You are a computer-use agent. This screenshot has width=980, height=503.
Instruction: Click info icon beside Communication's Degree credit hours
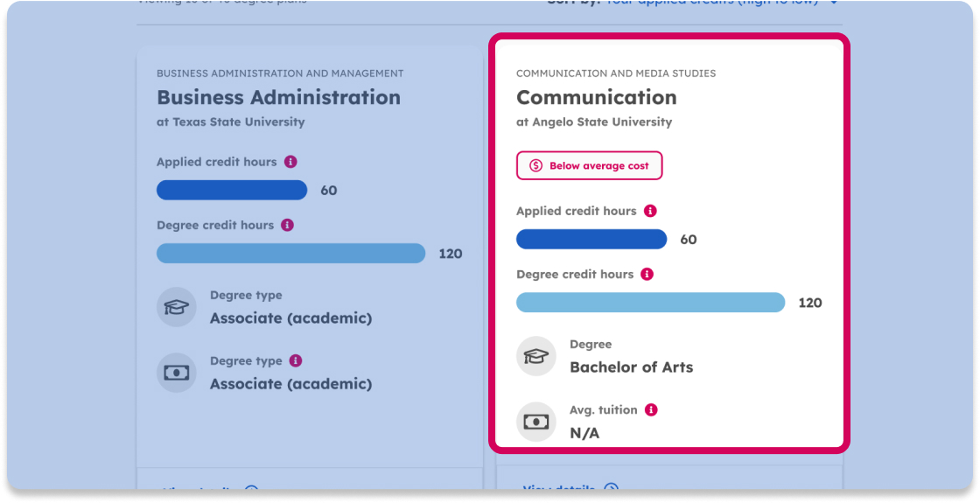647,274
